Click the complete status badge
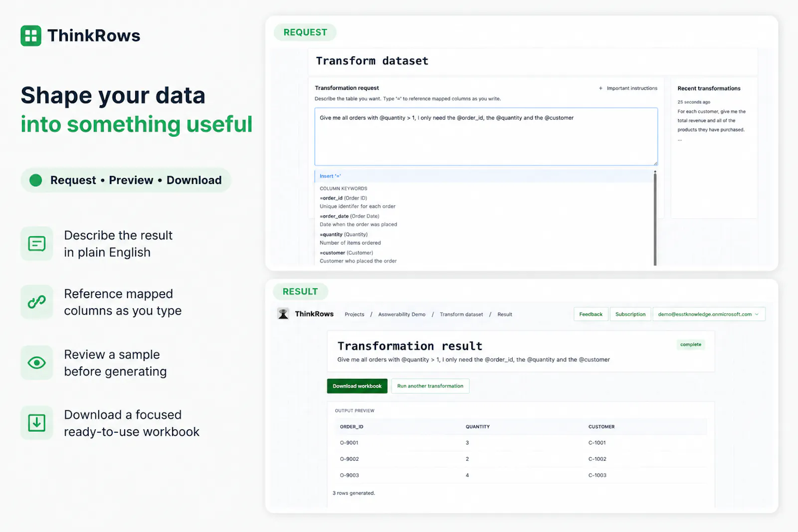The width and height of the screenshot is (798, 532). coord(691,345)
